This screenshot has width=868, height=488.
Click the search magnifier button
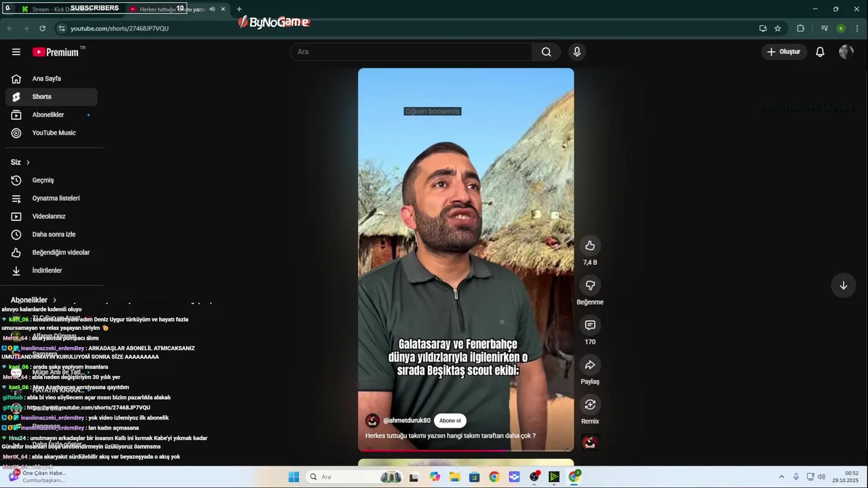point(546,52)
